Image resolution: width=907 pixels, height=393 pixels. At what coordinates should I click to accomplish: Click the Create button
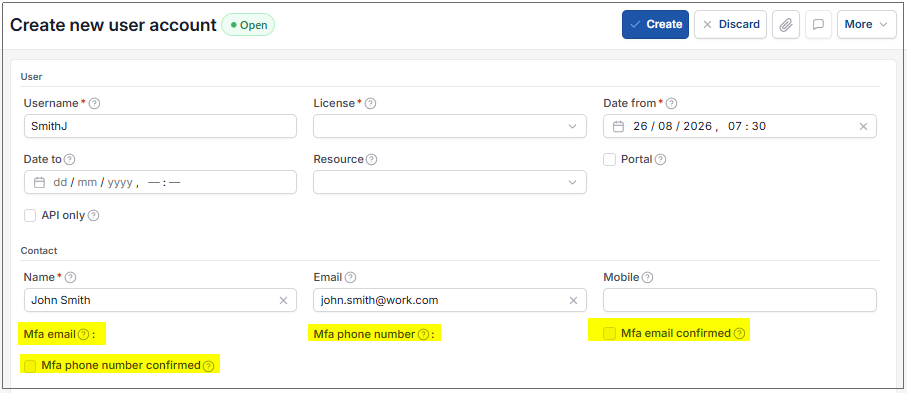(x=655, y=24)
